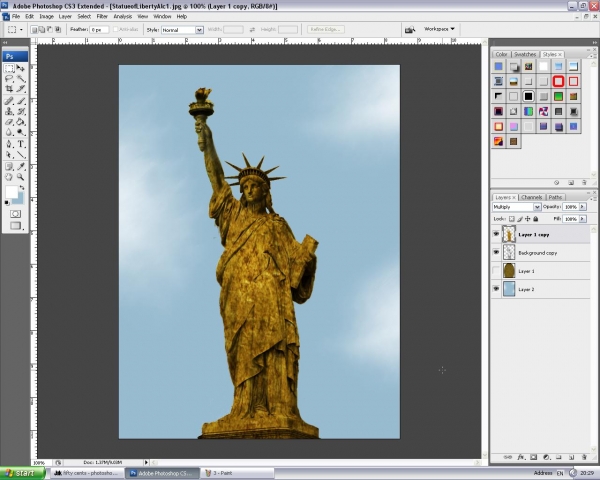The height and width of the screenshot is (480, 600).
Task: Switch to 3 - Paint taskbar window
Action: click(237, 473)
